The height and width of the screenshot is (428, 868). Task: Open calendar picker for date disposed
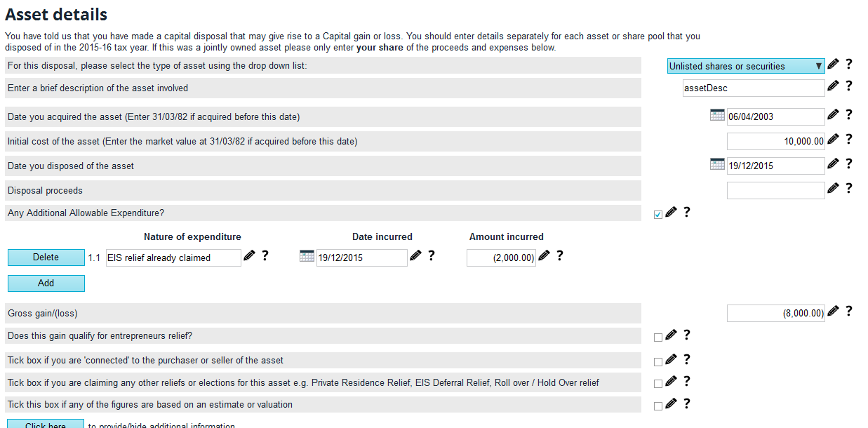[717, 164]
